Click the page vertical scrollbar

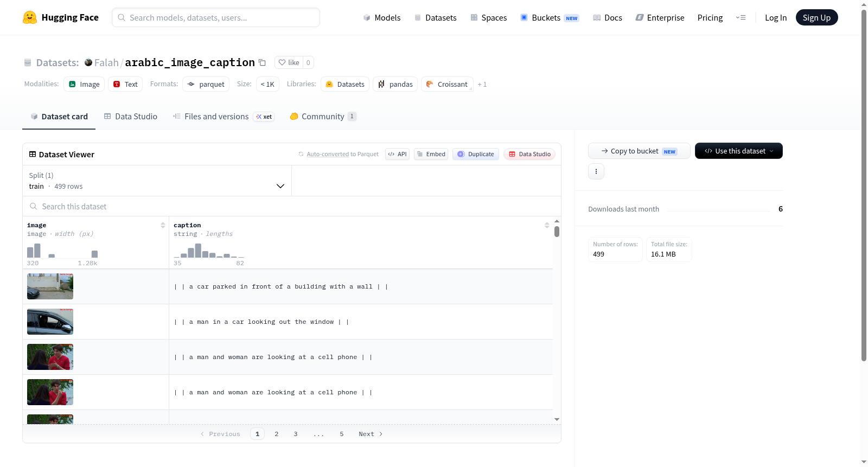pos(864,184)
